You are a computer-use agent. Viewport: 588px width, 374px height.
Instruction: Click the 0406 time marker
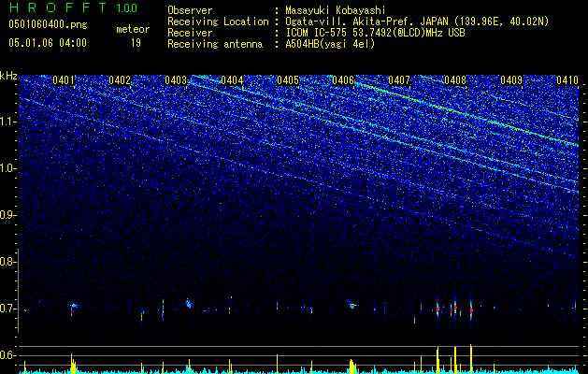point(343,80)
